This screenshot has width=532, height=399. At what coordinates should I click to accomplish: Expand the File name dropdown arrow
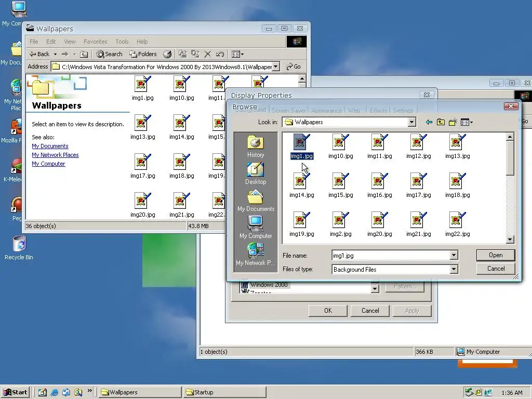point(454,255)
